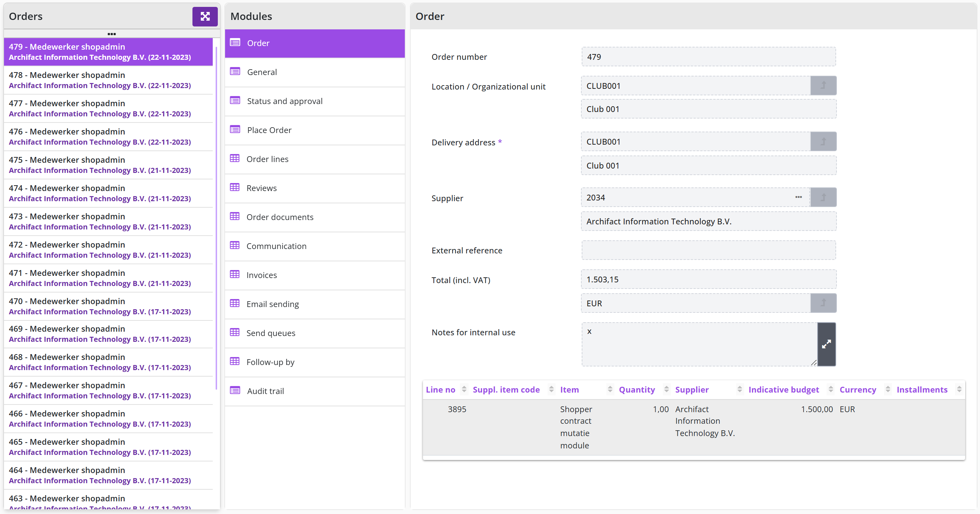
Task: Click the Audit trail form icon
Action: coord(235,391)
